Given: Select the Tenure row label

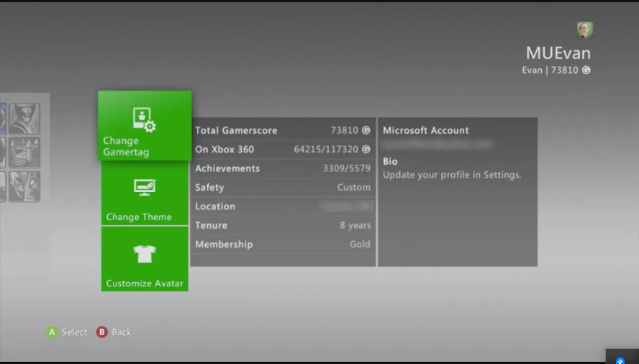Looking at the screenshot, I should point(211,225).
